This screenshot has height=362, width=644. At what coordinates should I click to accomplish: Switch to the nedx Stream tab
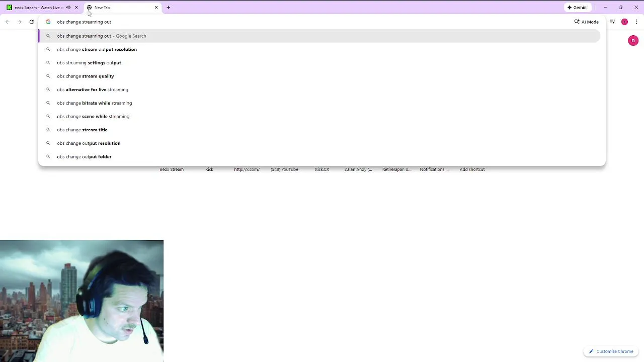click(x=38, y=8)
